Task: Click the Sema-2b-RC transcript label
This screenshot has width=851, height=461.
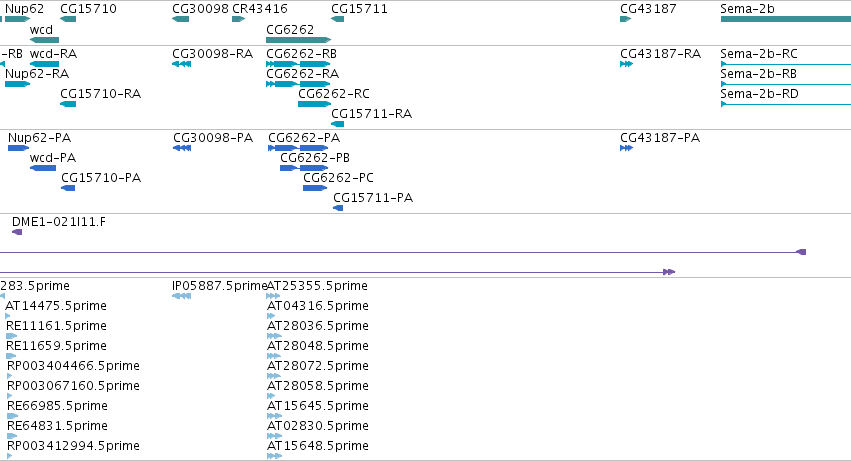Action: click(x=759, y=54)
